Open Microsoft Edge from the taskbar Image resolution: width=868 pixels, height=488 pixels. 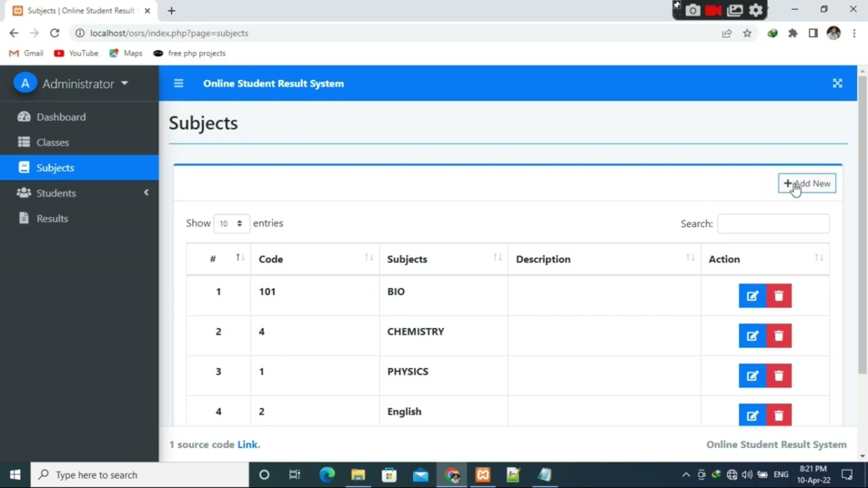(x=327, y=475)
